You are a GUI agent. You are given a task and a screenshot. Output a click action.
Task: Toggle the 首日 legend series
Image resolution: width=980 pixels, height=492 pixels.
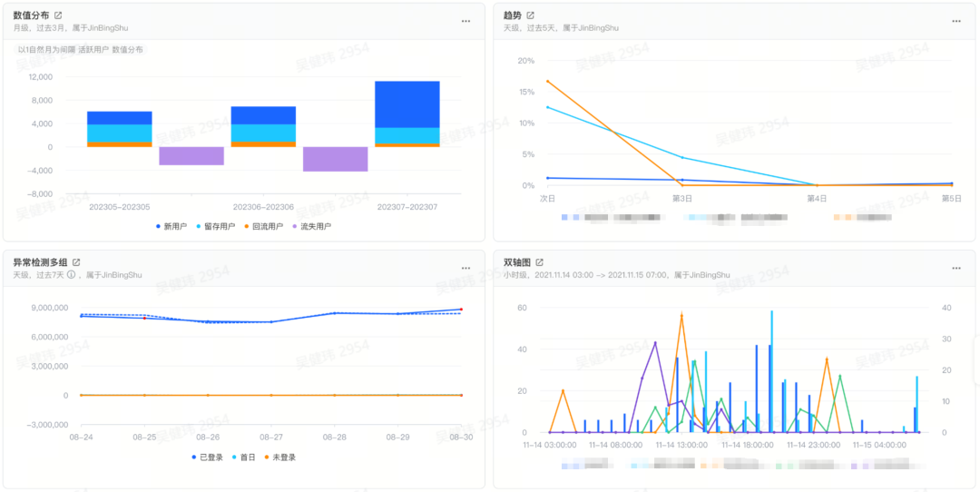(243, 458)
